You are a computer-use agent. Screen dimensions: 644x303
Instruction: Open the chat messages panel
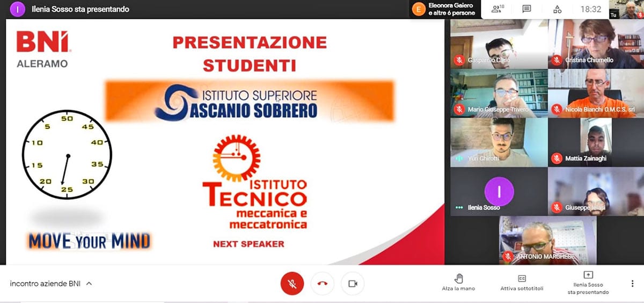[x=526, y=9]
